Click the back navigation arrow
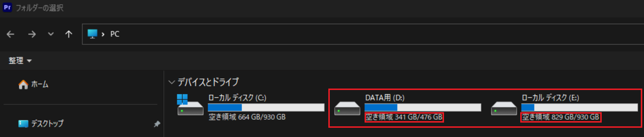Viewport: 644px width, 137px height. 11,34
